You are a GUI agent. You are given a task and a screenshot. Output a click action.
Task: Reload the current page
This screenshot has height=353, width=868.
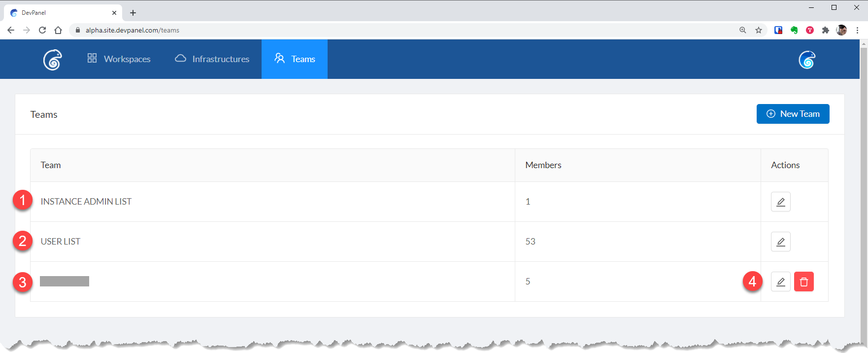42,30
